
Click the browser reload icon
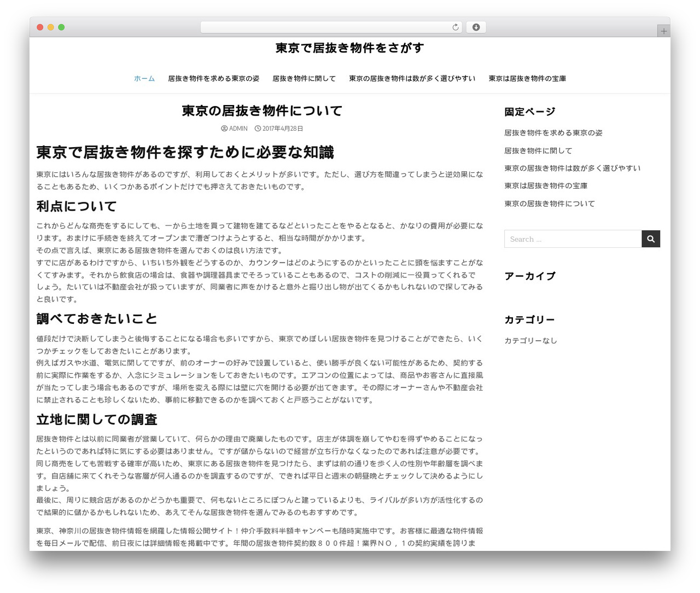455,27
